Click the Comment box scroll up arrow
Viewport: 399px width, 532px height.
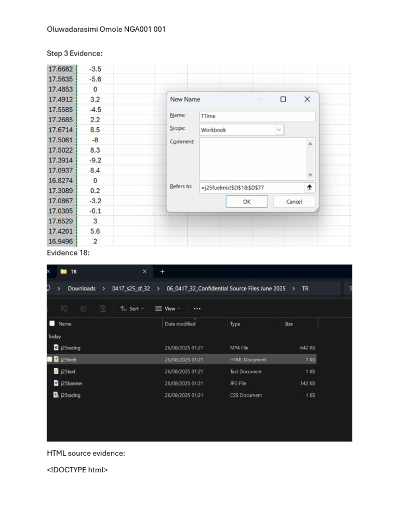[x=310, y=143]
